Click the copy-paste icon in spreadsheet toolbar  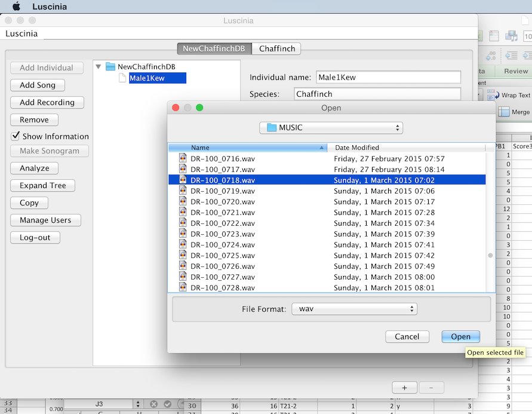[511, 36]
